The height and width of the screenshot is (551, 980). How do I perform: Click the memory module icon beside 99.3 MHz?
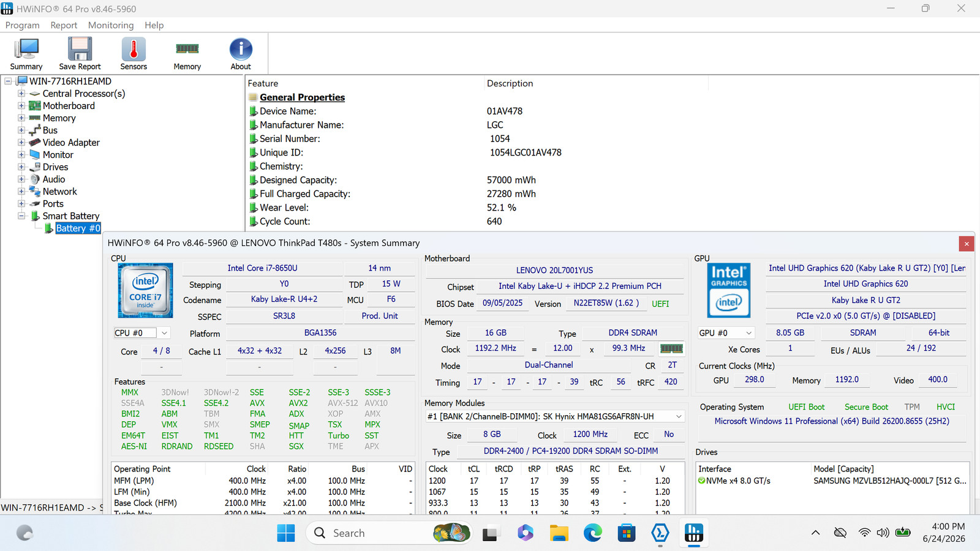click(x=671, y=348)
